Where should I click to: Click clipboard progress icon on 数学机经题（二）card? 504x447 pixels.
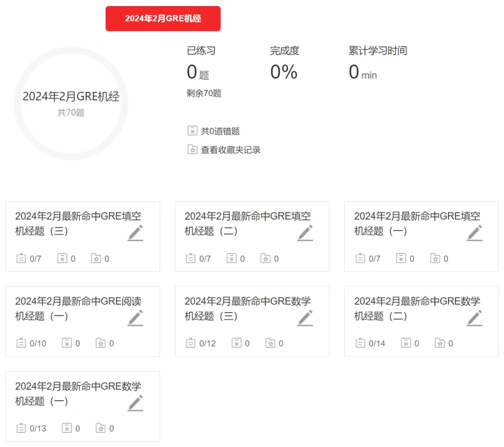360,343
